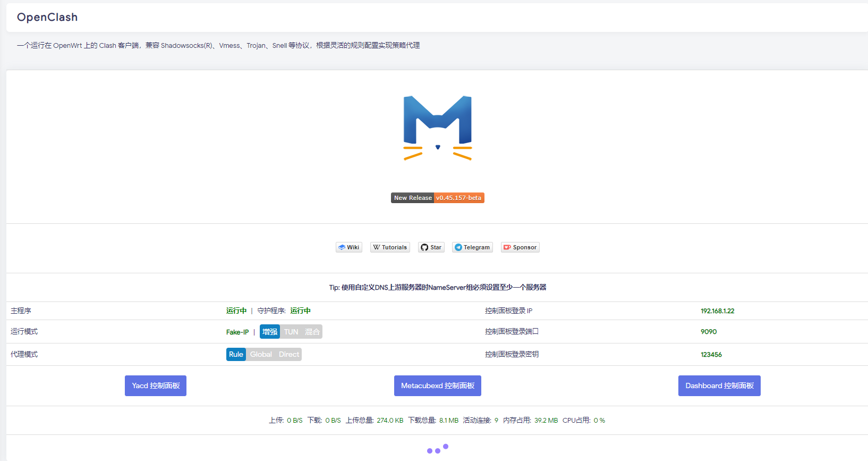Click the active connections value 9
The height and width of the screenshot is (461, 868).
pyautogui.click(x=496, y=421)
